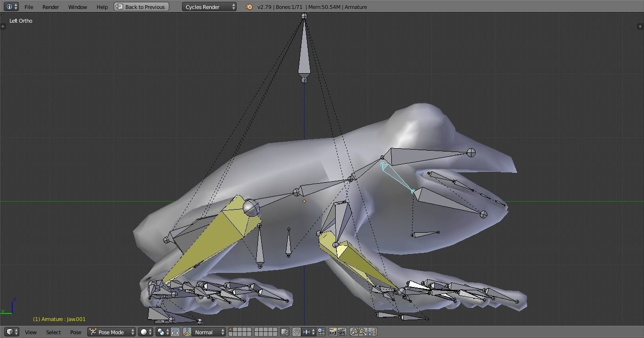Open the Normal transform orientation dropdown

(209, 332)
